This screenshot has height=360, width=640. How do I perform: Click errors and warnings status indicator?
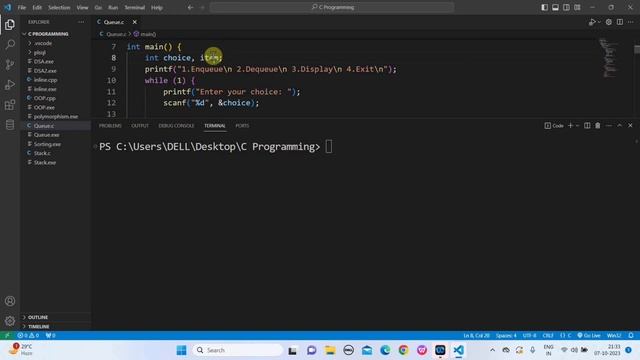pyautogui.click(x=28, y=336)
